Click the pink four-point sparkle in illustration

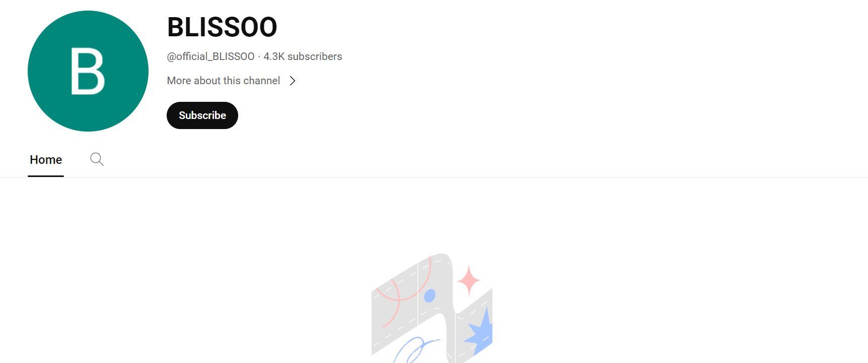tap(469, 280)
